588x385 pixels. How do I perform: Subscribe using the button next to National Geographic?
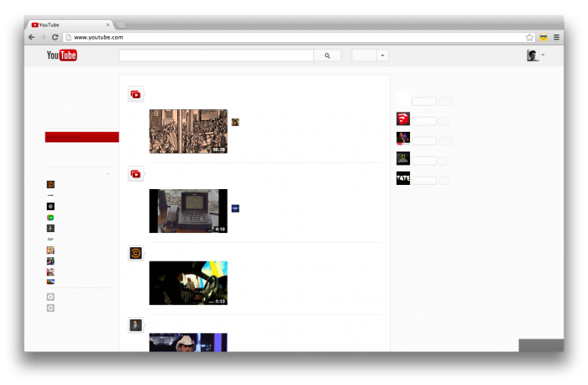(424, 161)
